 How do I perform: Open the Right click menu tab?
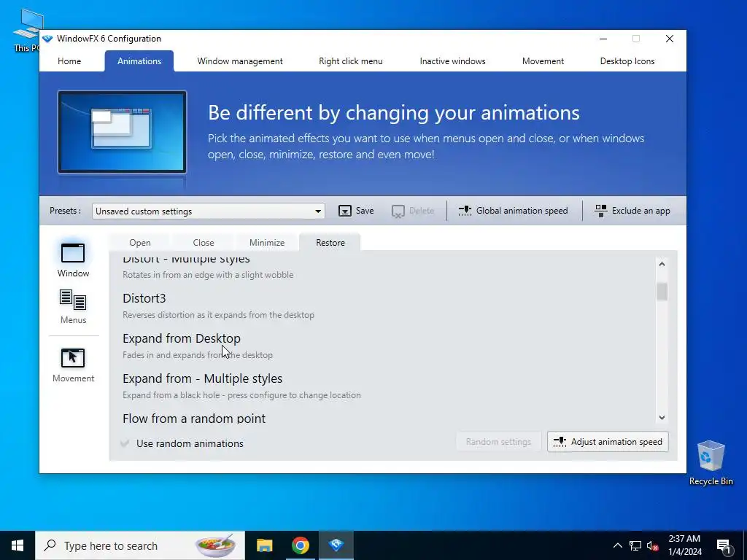coord(351,61)
